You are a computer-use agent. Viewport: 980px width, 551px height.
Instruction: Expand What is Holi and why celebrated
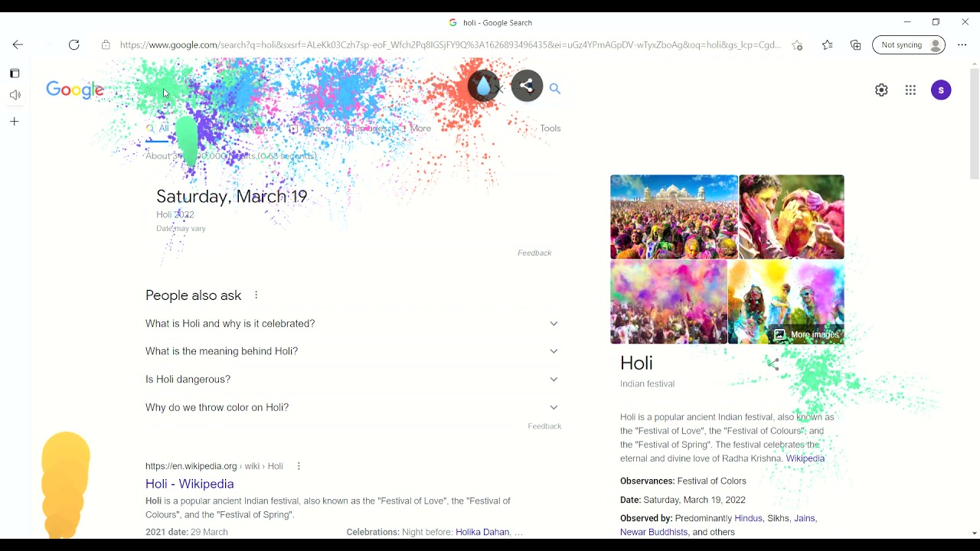click(352, 324)
